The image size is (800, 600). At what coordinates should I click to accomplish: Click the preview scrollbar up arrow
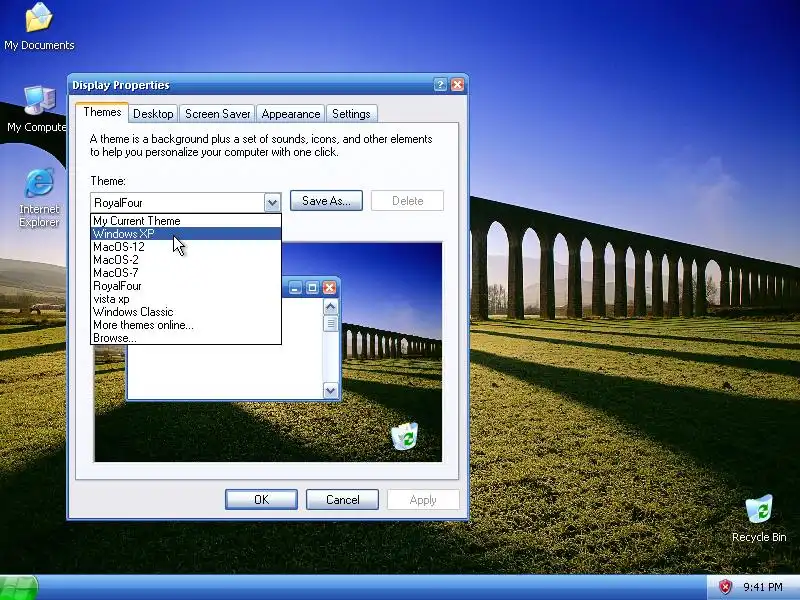(331, 307)
